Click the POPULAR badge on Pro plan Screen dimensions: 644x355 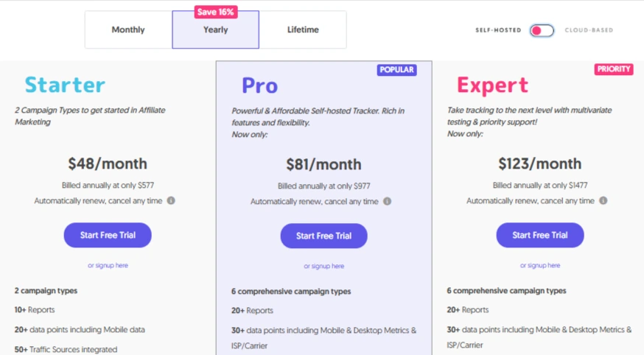pyautogui.click(x=396, y=70)
